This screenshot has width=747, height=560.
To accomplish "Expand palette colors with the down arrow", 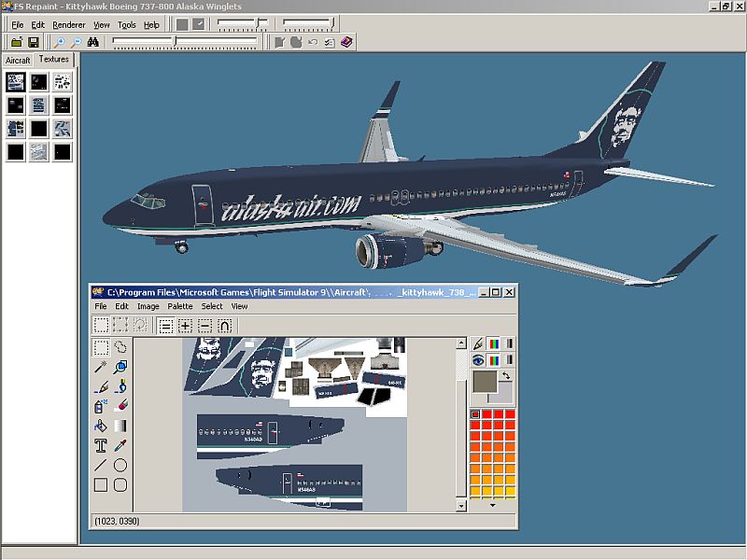I will tap(492, 505).
